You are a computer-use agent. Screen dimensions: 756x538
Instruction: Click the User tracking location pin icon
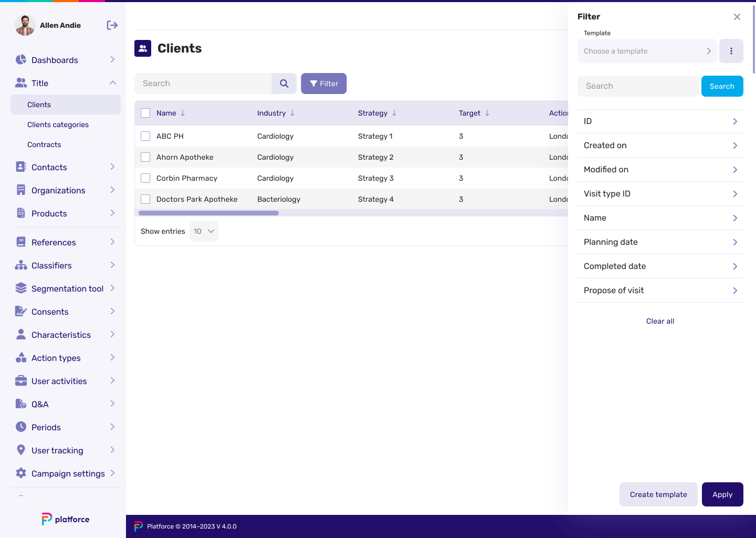pos(21,450)
